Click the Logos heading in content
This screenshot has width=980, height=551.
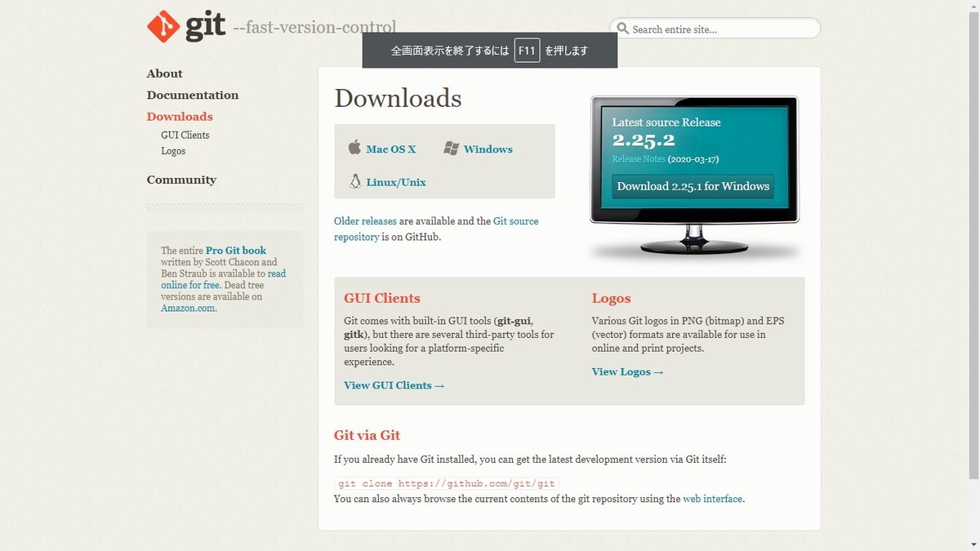coord(612,298)
